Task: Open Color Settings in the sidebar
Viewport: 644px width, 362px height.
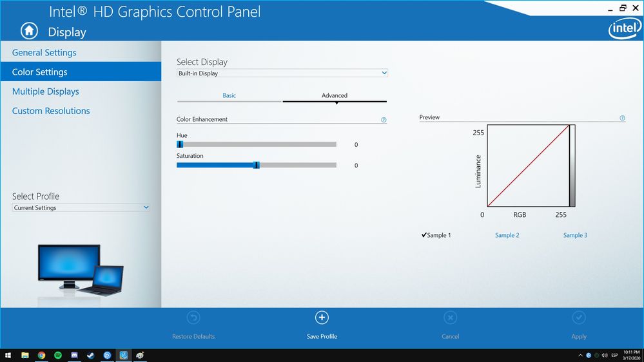Action: pyautogui.click(x=81, y=72)
